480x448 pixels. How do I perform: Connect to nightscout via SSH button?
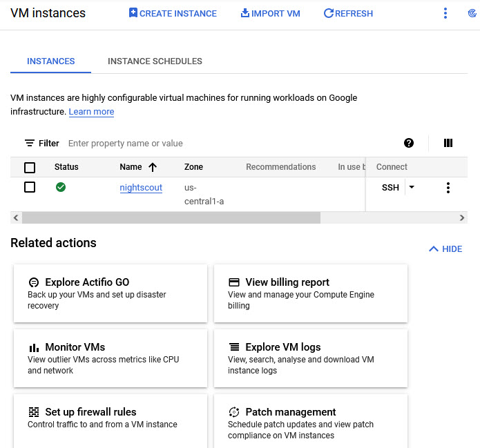click(x=390, y=188)
